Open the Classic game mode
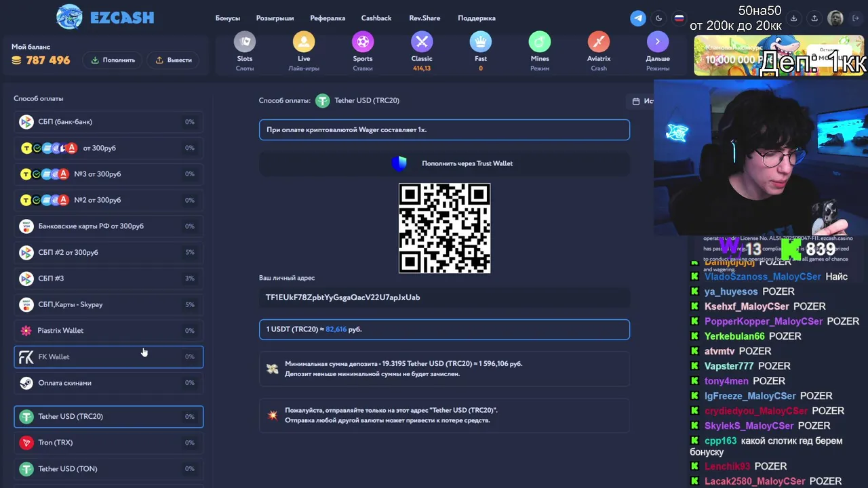 [422, 52]
